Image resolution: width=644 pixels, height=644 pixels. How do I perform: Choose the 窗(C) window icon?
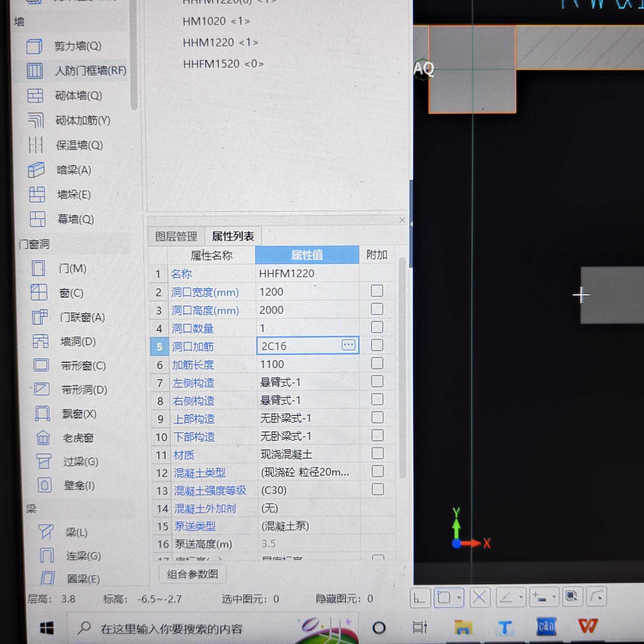pyautogui.click(x=39, y=292)
